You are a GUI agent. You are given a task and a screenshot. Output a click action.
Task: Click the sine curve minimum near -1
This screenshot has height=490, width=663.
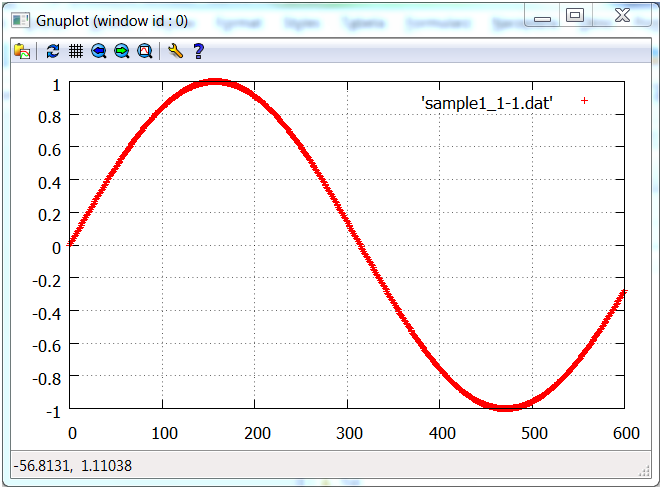(505, 408)
